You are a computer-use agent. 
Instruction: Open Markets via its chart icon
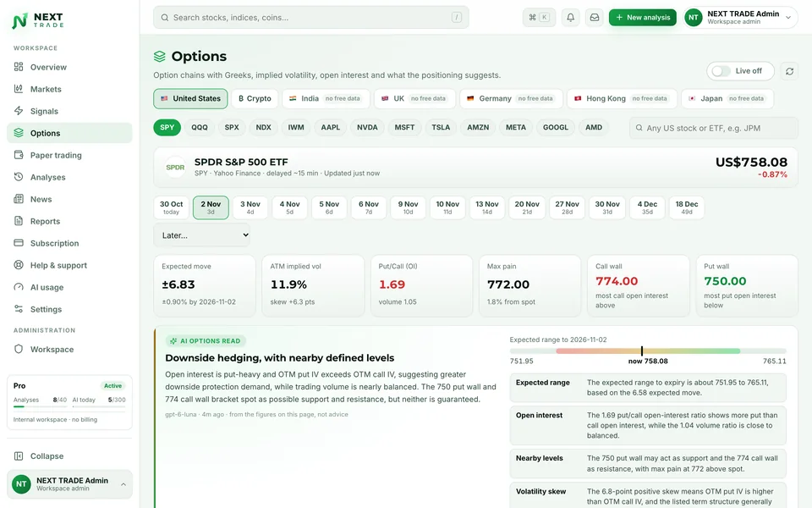[19, 89]
